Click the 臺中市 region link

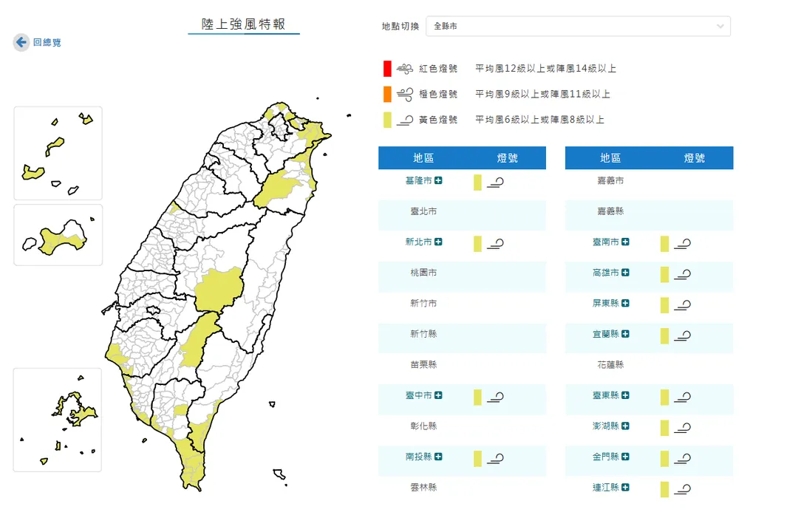point(418,395)
